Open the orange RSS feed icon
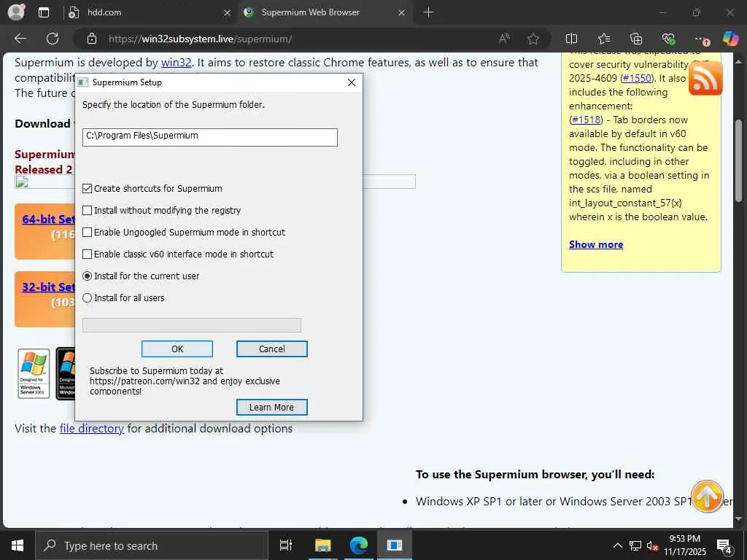 click(705, 79)
